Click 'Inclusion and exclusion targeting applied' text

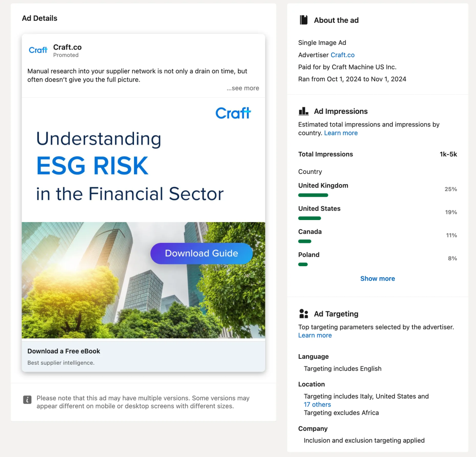pos(364,440)
